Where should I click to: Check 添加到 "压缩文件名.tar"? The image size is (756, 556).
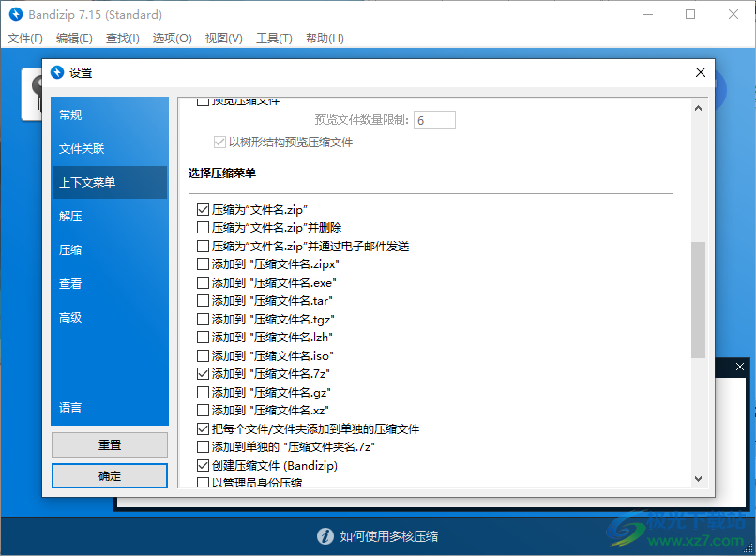(x=203, y=301)
